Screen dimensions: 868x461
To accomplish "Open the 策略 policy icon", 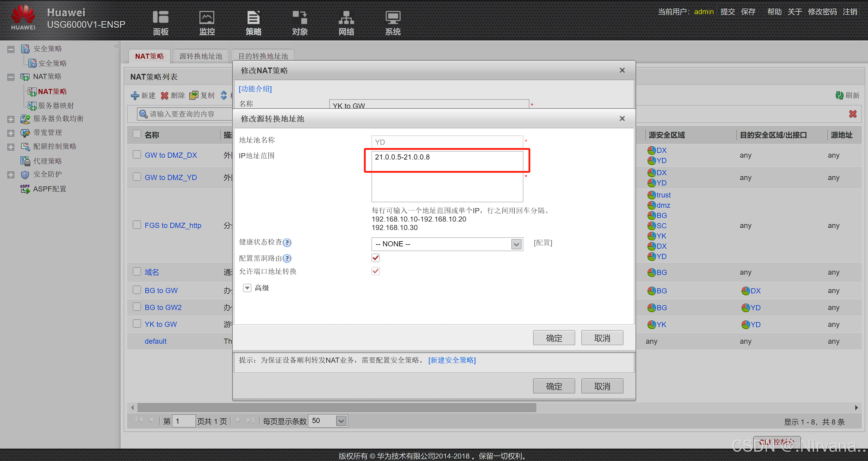I will click(253, 17).
